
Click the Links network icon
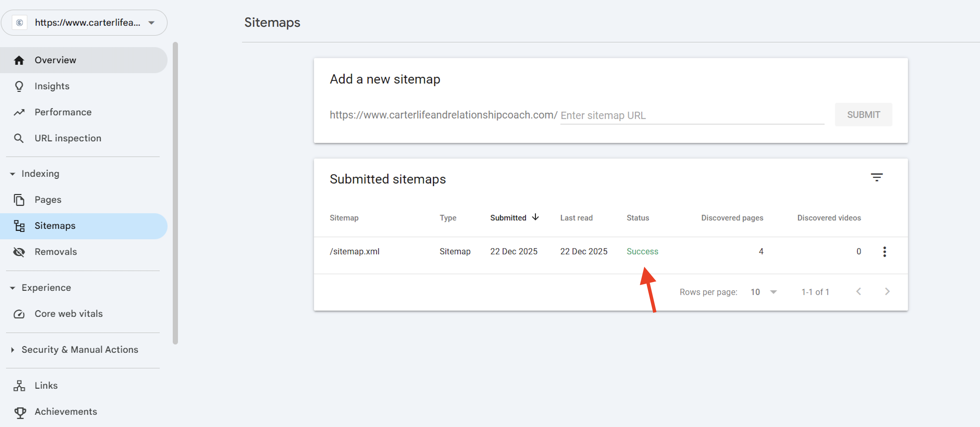tap(19, 386)
